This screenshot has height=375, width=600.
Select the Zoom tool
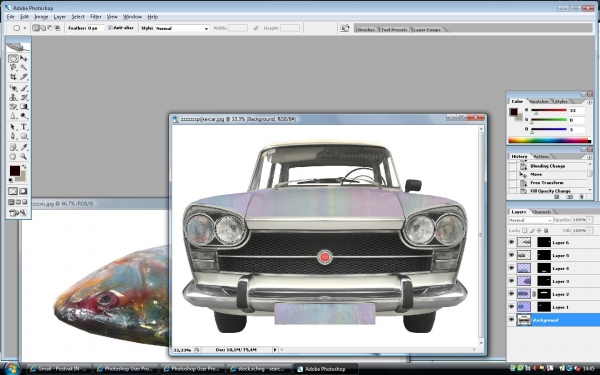coord(24,157)
